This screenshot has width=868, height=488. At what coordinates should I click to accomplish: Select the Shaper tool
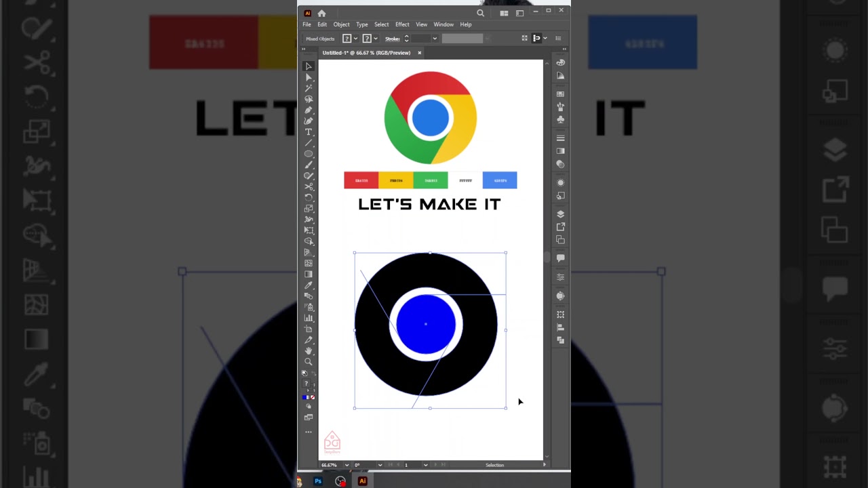[309, 176]
